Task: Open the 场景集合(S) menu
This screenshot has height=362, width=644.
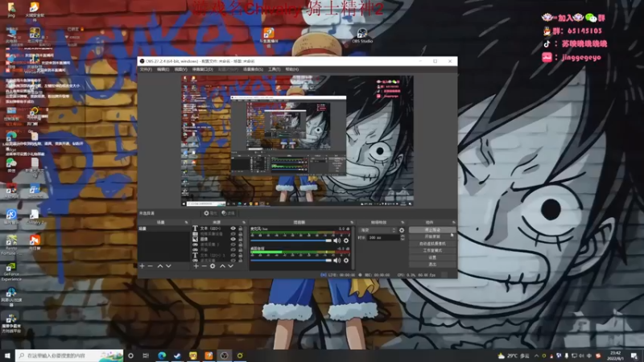Action: (x=253, y=69)
